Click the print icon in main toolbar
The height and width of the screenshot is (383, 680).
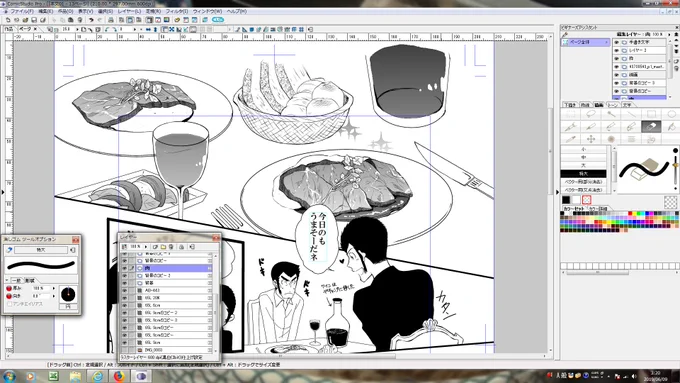tap(111, 20)
